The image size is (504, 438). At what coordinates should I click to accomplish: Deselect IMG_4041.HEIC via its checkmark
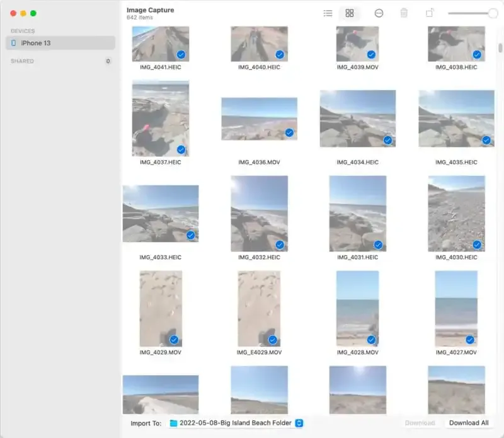(181, 55)
